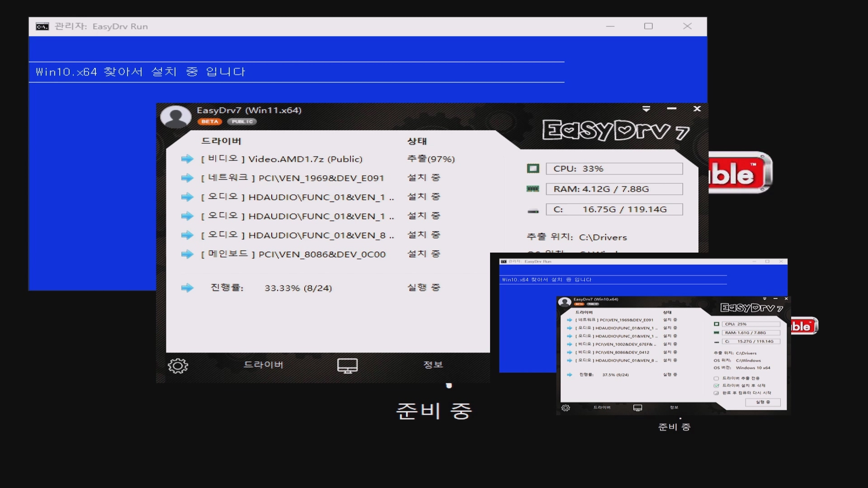Click the RAM: 4.12G / 7.88G field

click(x=614, y=189)
